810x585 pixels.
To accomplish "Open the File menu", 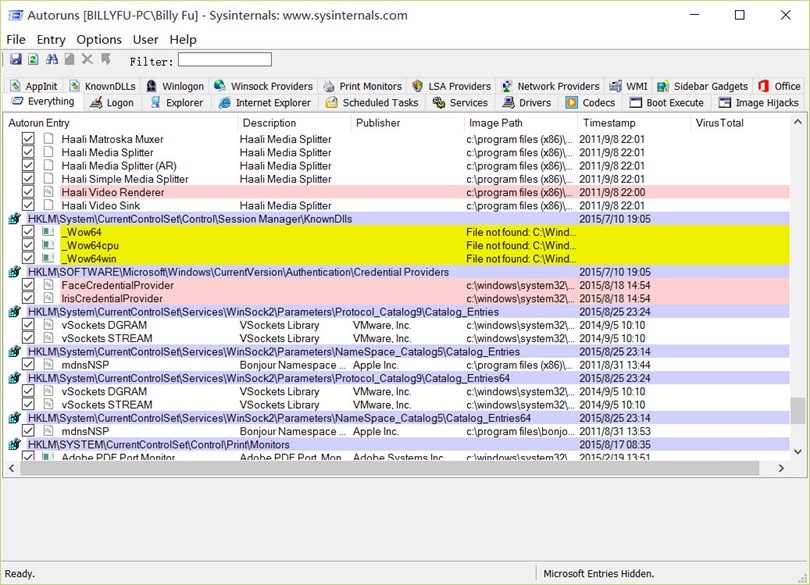I will coord(15,39).
